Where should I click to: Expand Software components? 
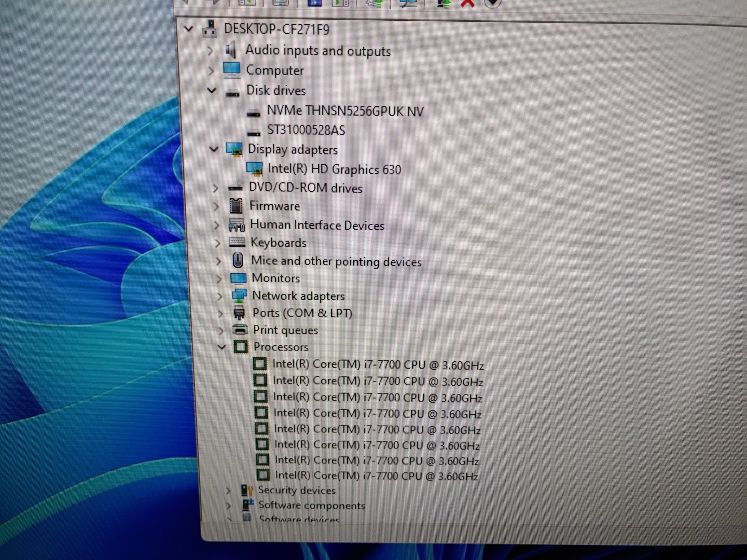229,505
